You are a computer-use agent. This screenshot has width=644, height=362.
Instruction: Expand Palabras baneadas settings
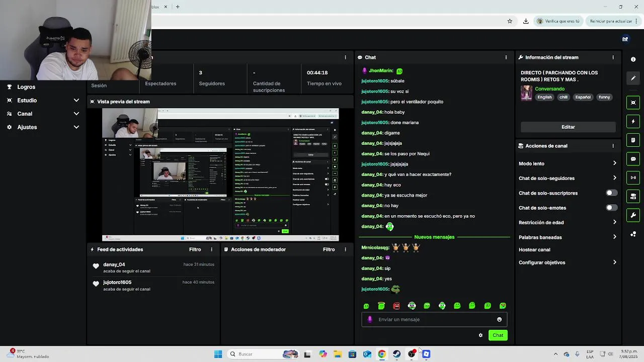coord(614,237)
